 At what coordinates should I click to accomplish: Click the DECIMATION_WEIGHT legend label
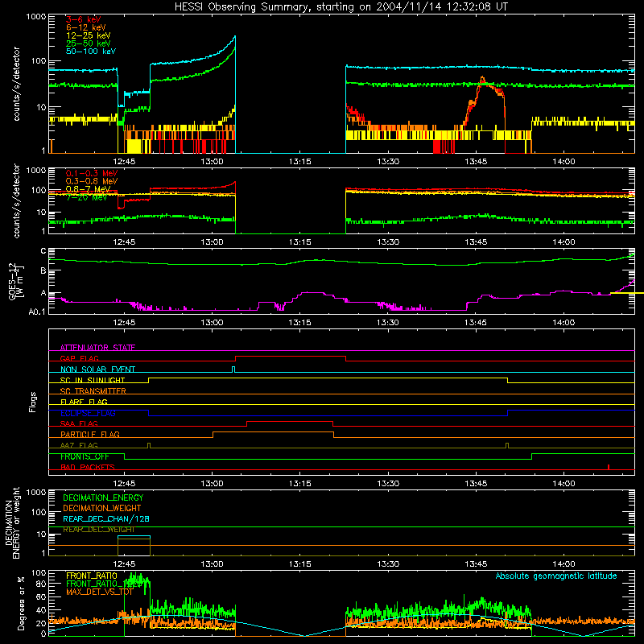pos(102,508)
